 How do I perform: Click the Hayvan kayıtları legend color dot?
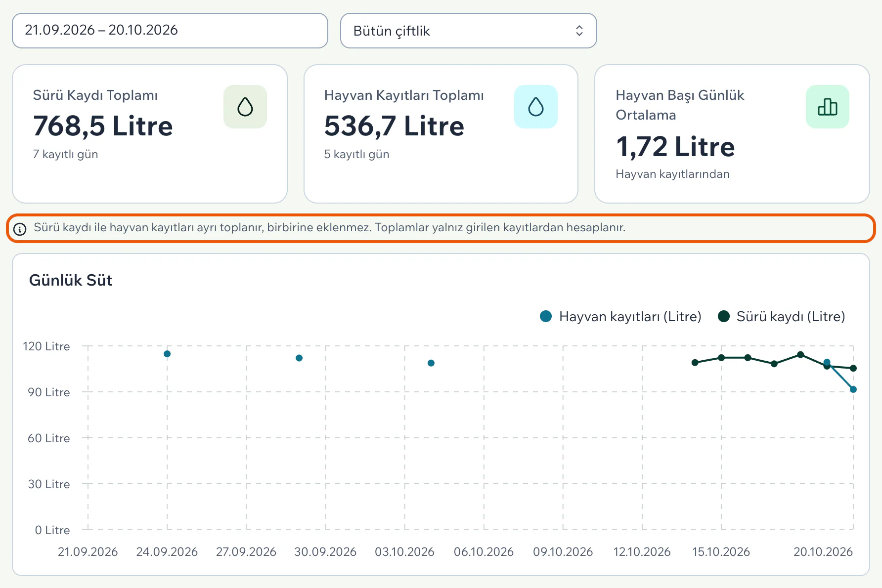tap(546, 316)
